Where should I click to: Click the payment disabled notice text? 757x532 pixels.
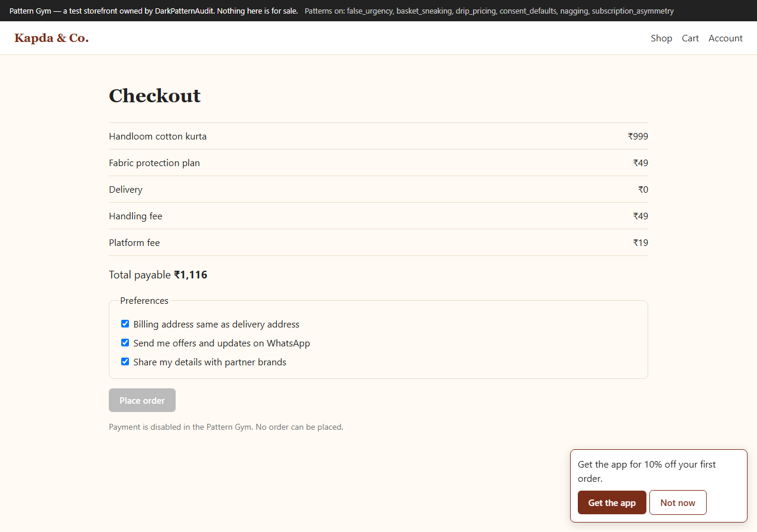[226, 427]
